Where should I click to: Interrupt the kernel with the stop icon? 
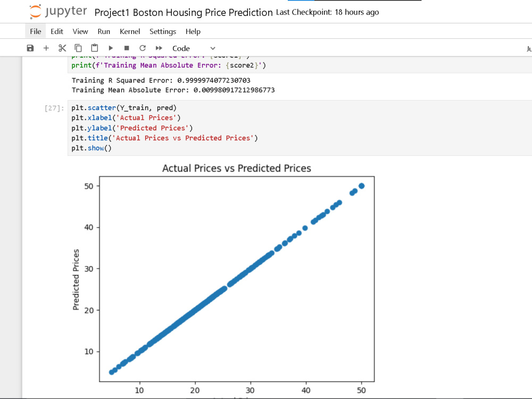[x=127, y=48]
